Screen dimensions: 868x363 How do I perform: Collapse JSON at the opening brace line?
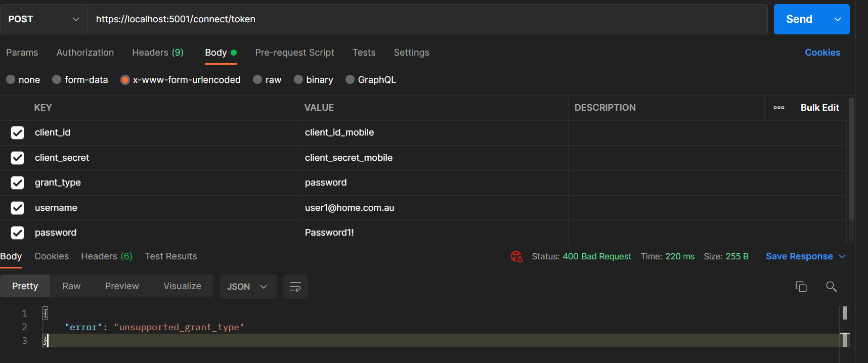[45, 313]
